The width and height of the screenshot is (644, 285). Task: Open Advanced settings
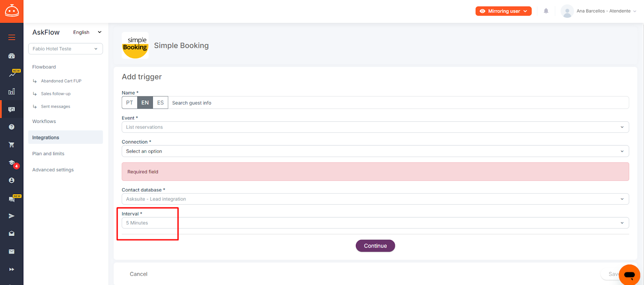pos(53,170)
